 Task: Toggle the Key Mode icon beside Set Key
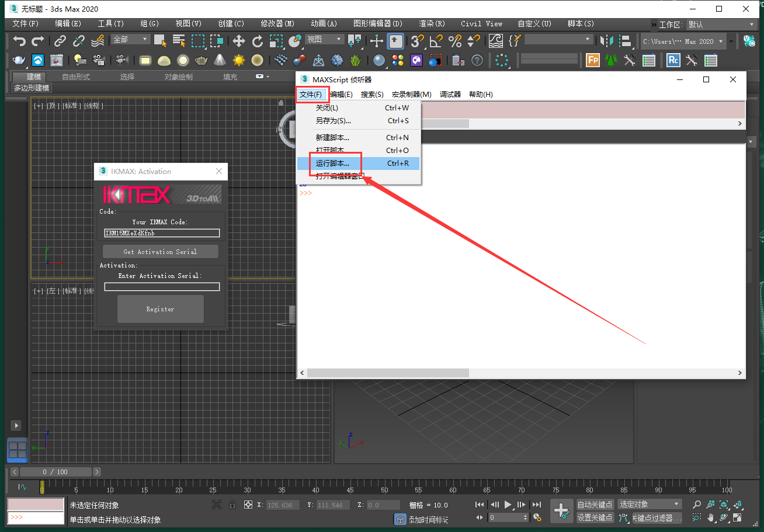(x=624, y=517)
